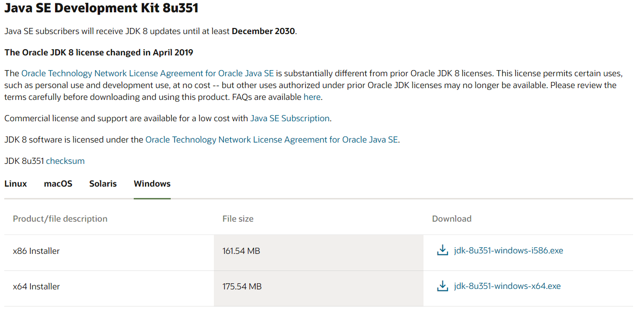The image size is (644, 315).
Task: Click the 'Java SE Development Kit 8u351' heading
Action: pos(101,8)
